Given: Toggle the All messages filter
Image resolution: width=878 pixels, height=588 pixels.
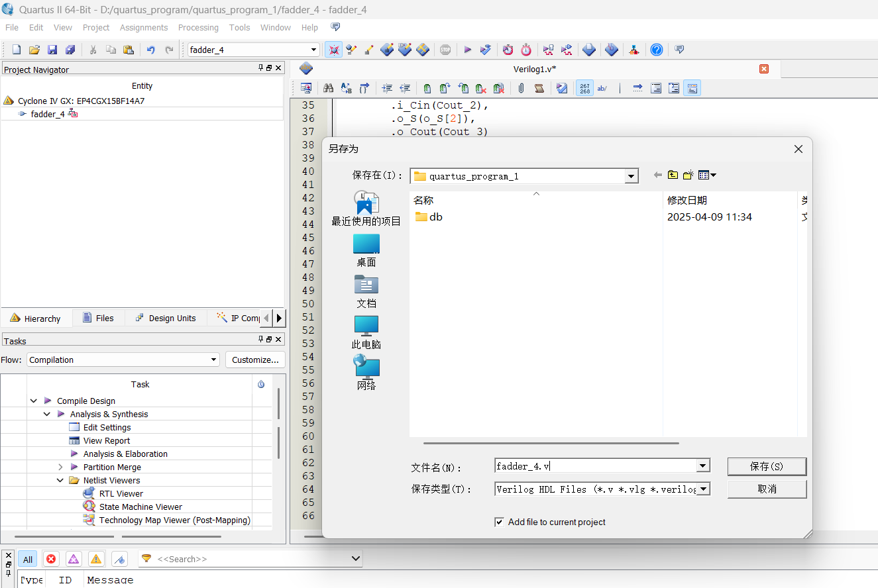Looking at the screenshot, I should pos(28,559).
